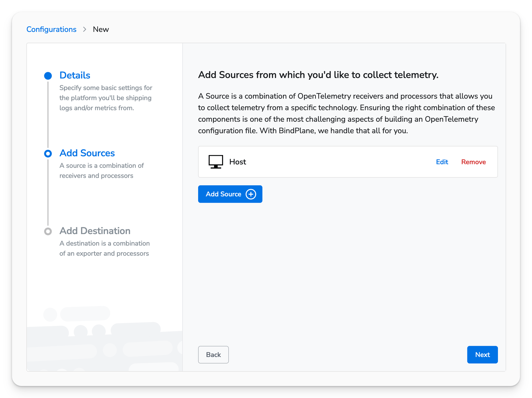Expand the Host source configuration
Screen dimensions: 532x398
pos(442,162)
